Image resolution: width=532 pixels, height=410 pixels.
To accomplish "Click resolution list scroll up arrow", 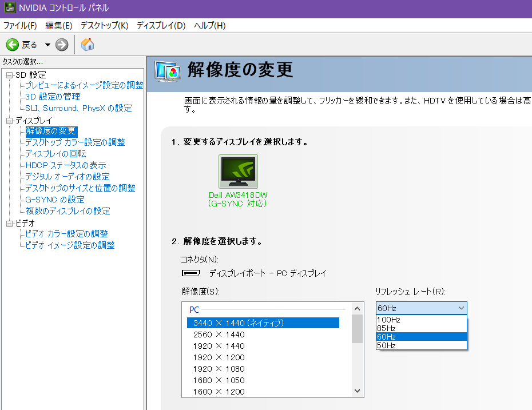I will 357,309.
